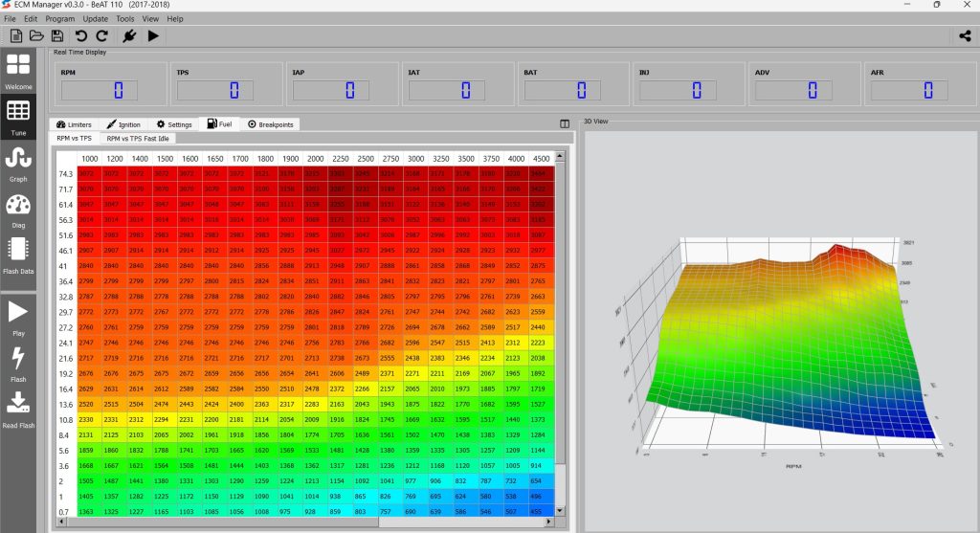Redo change with the toolbar redo icon
Viewport: 980px width, 533px height.
(101, 36)
